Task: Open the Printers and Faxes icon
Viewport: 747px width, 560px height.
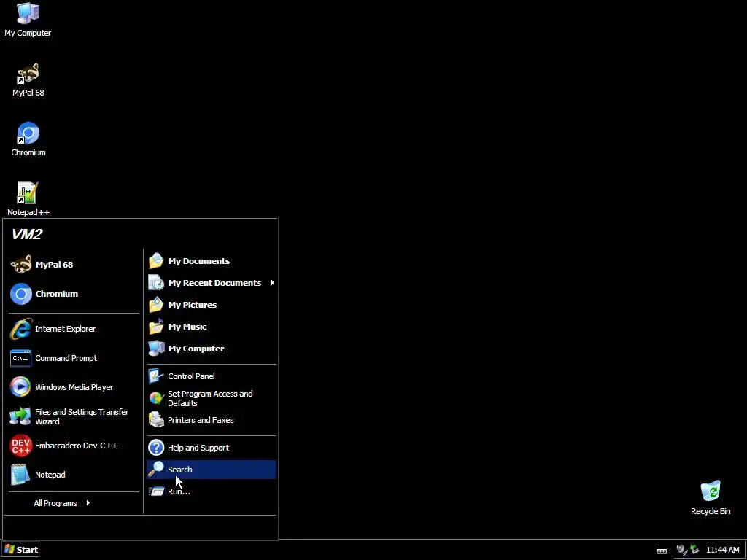Action: click(x=156, y=420)
